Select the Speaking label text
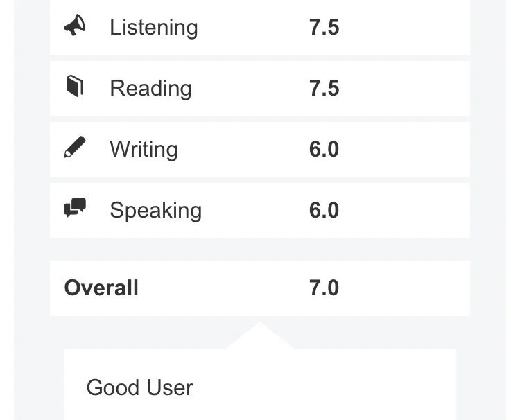511x420 pixels. (x=156, y=211)
